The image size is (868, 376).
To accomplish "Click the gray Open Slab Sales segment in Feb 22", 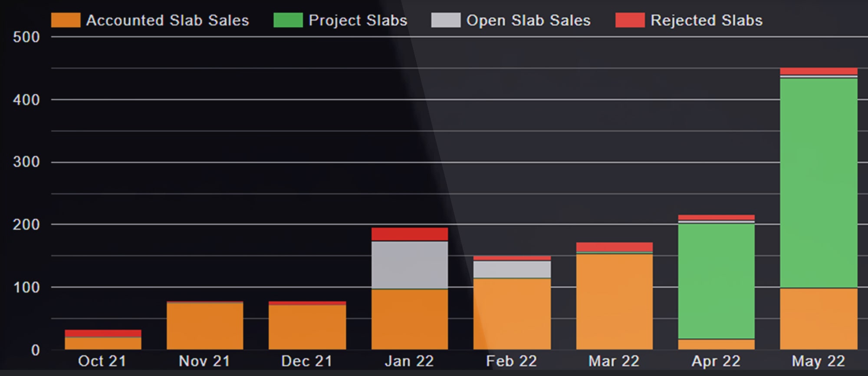I will [512, 270].
